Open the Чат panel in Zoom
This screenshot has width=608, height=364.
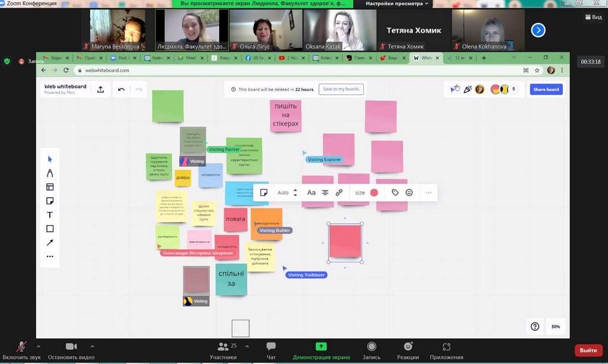[x=271, y=350]
